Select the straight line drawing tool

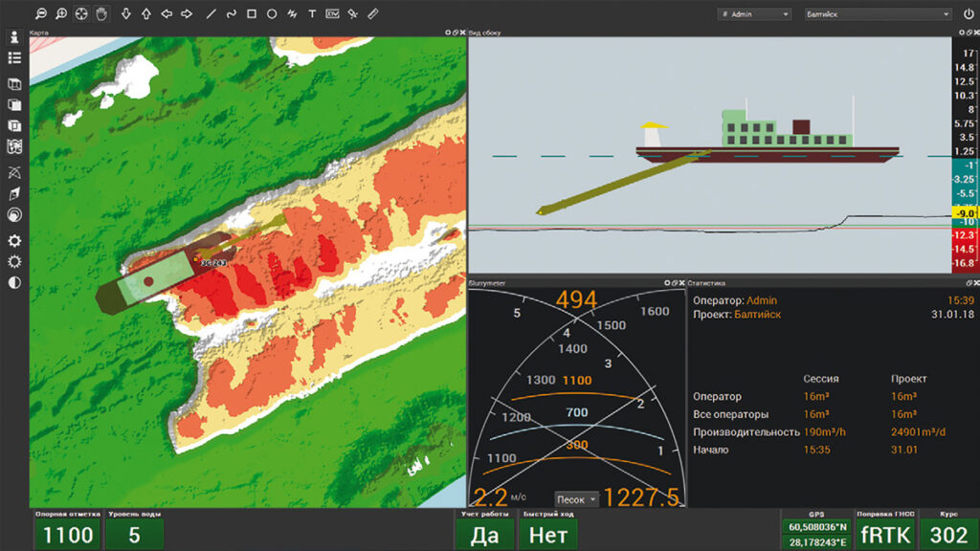pos(211,13)
